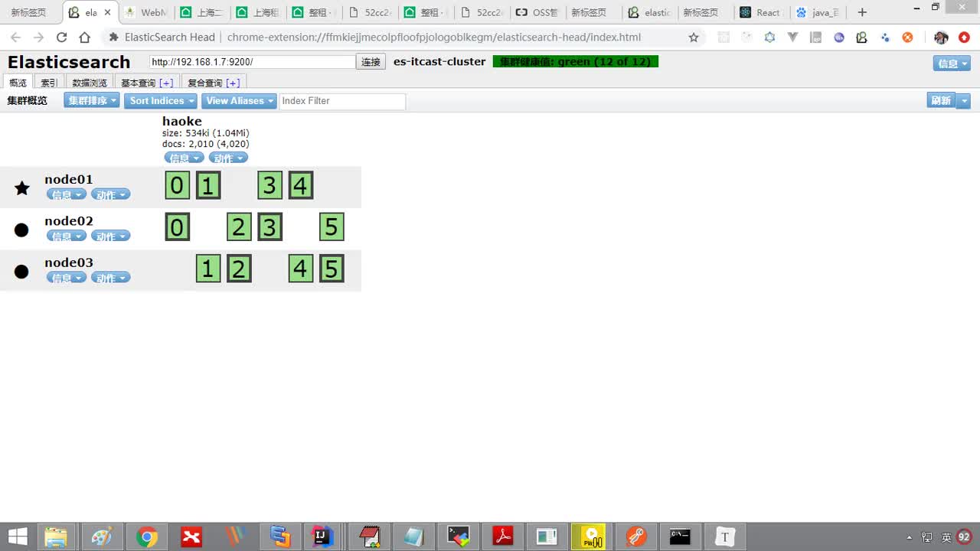980x551 pixels.
Task: Select shard 0 on node02
Action: pyautogui.click(x=177, y=227)
